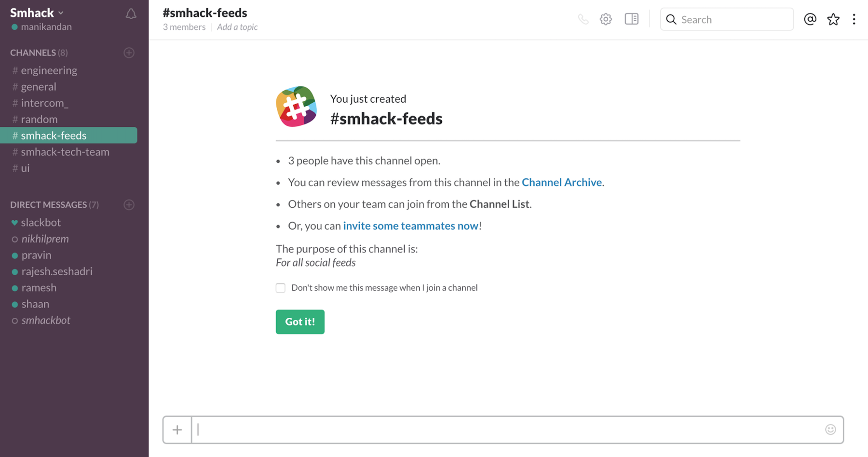Open a direct message with slackbot
Viewport: 868px width, 457px height.
click(41, 222)
